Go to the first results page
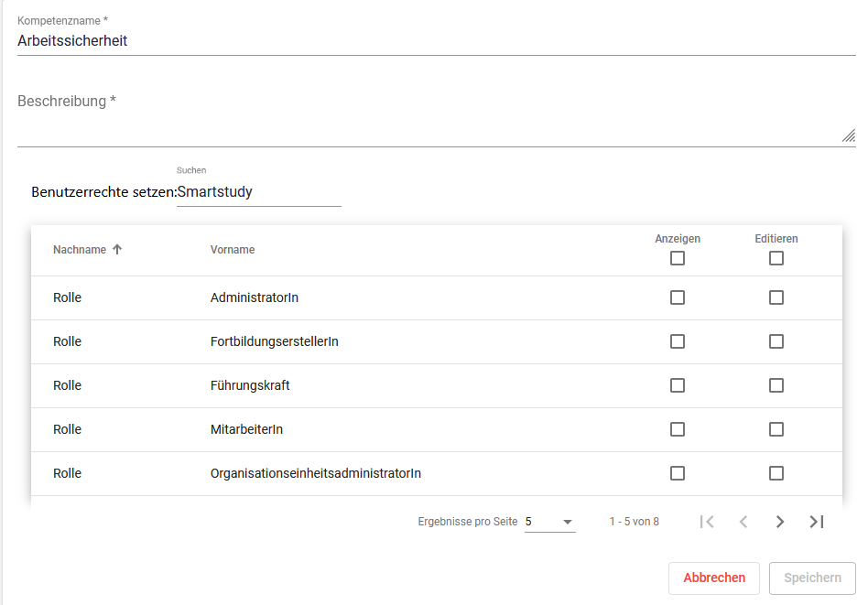Screen dimensions: 868x605 707,522
